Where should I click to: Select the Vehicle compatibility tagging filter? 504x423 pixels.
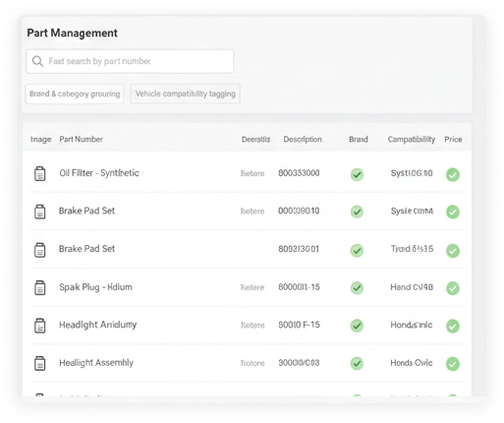click(x=185, y=94)
